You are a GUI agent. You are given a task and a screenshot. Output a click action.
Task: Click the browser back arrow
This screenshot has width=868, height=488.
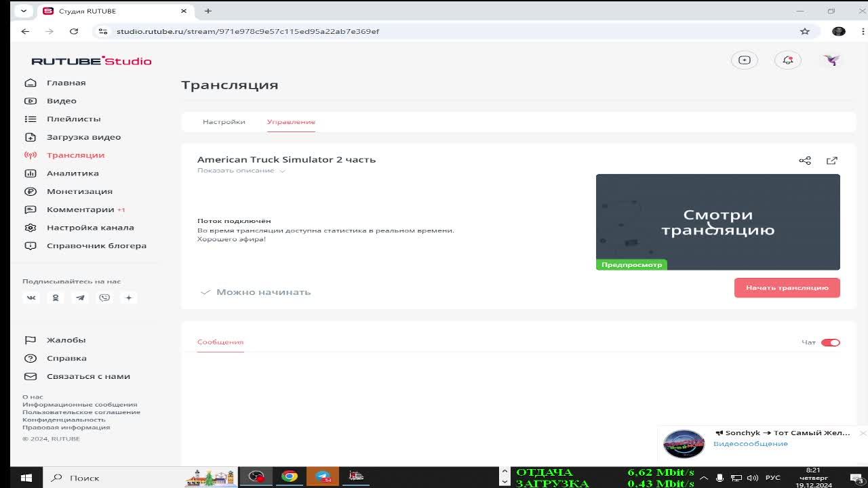click(25, 31)
